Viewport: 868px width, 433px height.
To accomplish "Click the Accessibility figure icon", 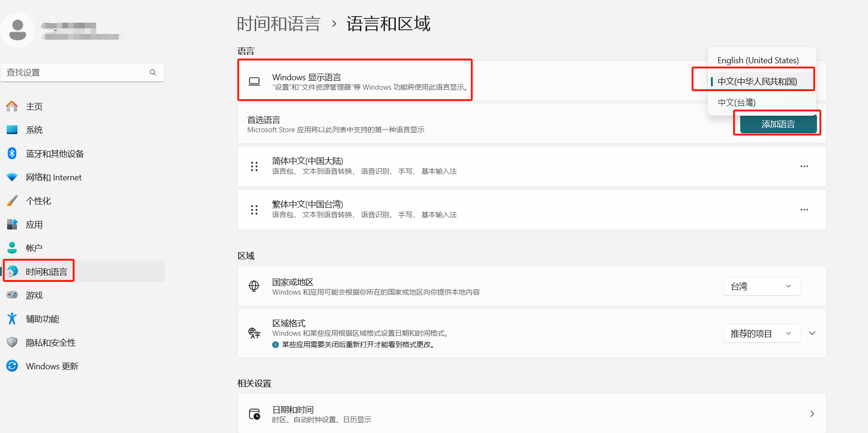I will click(12, 319).
